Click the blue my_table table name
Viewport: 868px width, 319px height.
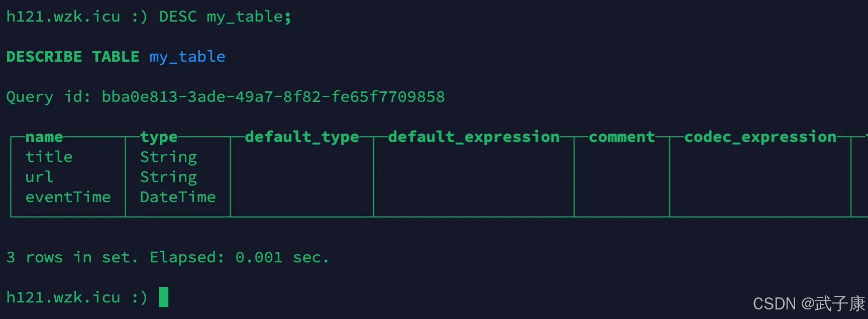(187, 57)
